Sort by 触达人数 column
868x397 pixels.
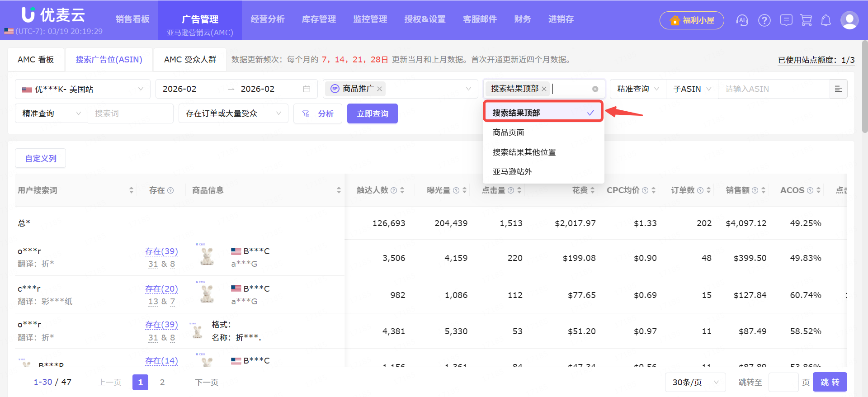[402, 190]
